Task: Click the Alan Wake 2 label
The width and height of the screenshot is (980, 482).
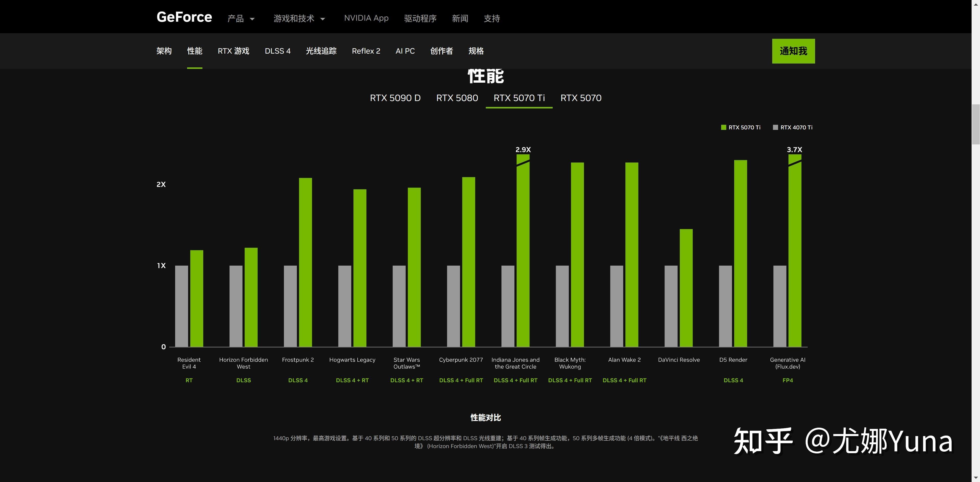Action: (624, 360)
